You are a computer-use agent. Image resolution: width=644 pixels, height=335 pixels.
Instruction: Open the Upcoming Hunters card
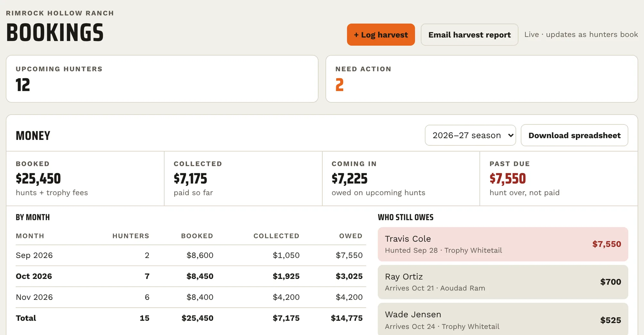coord(162,79)
